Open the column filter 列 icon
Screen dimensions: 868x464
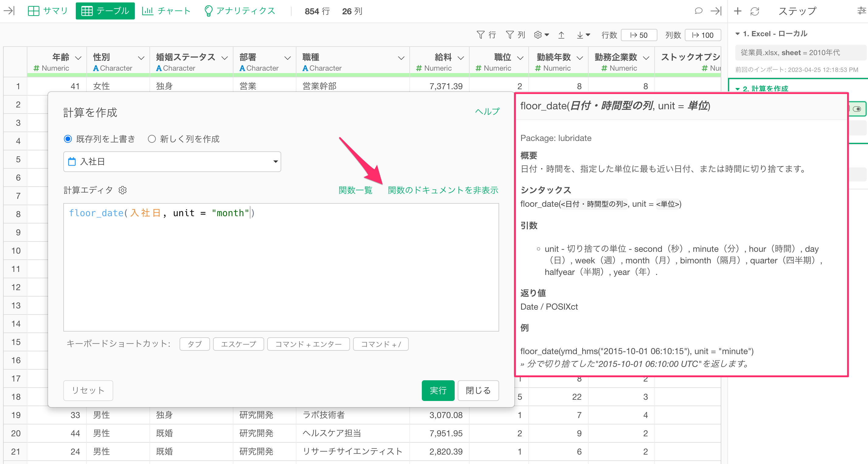click(516, 35)
